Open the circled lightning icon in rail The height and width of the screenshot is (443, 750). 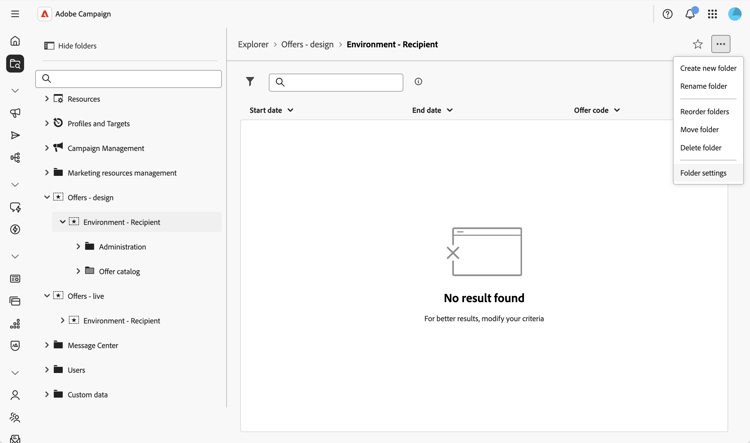pos(15,229)
